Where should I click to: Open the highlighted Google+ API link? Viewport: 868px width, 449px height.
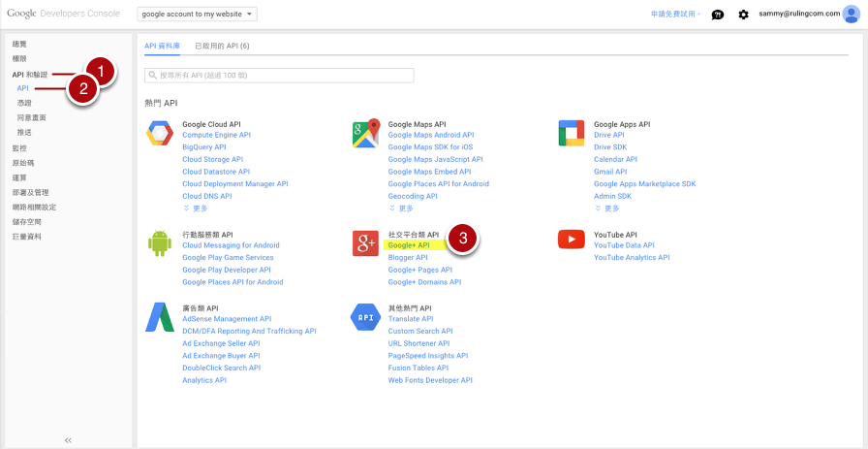[409, 245]
